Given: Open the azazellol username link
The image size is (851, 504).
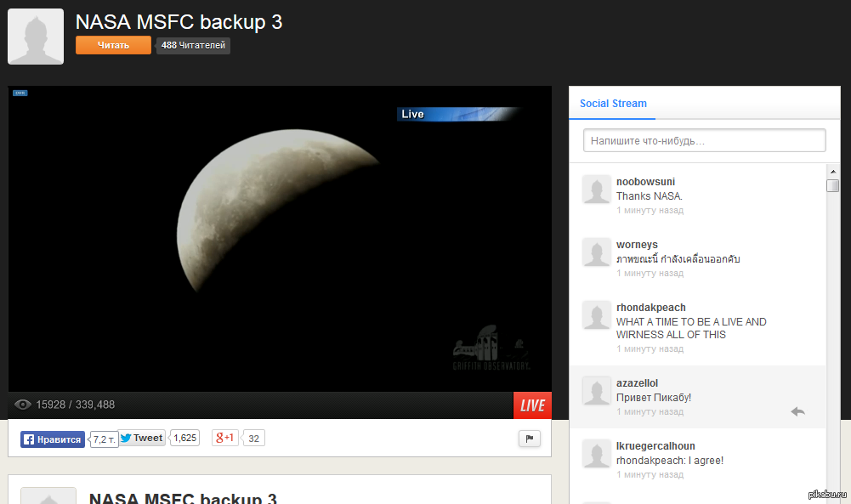Looking at the screenshot, I should click(637, 383).
